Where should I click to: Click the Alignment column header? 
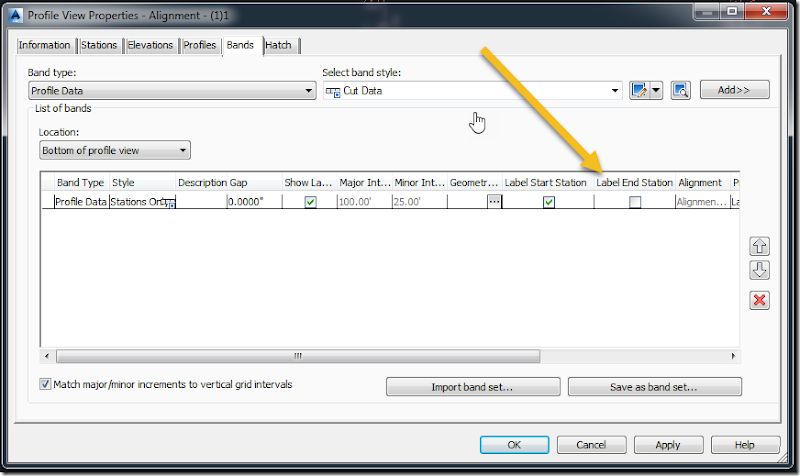coord(703,183)
